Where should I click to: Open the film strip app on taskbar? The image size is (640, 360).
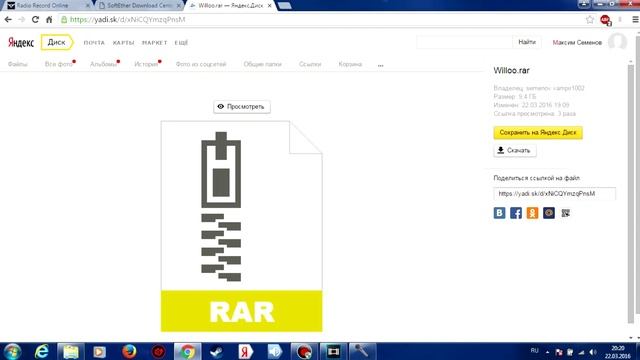point(333,351)
